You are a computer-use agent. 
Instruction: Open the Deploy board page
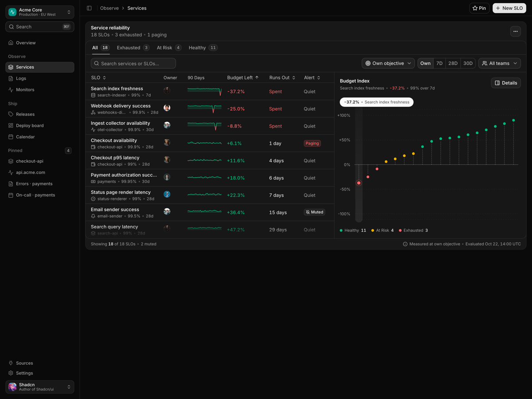click(40, 125)
